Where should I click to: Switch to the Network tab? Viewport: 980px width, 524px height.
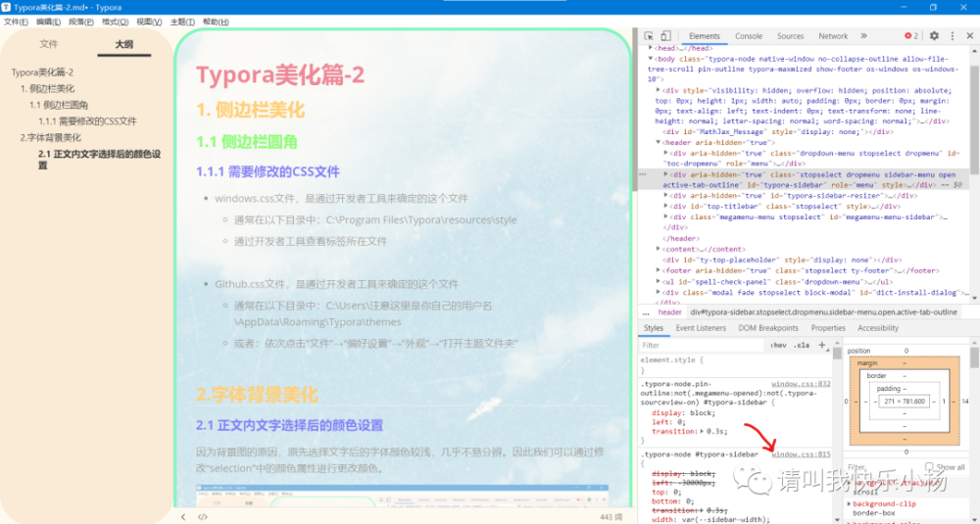point(833,36)
